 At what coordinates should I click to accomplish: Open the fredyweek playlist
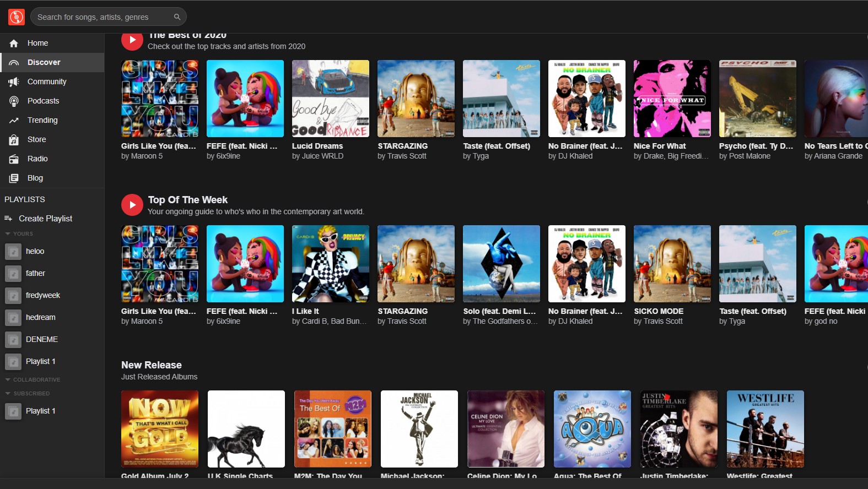coord(43,295)
